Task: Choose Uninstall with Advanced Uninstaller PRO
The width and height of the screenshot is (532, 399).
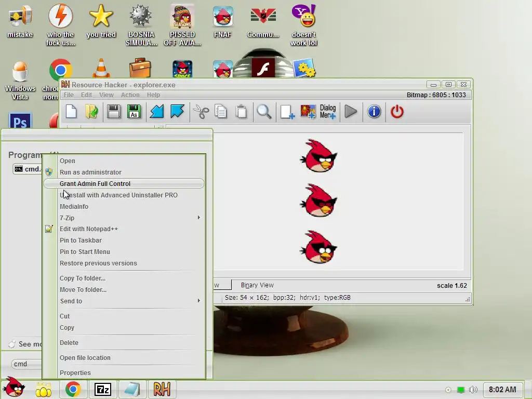Action: (124, 195)
